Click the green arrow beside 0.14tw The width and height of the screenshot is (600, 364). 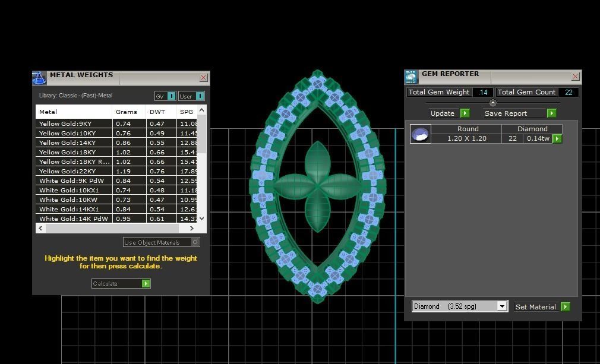558,138
